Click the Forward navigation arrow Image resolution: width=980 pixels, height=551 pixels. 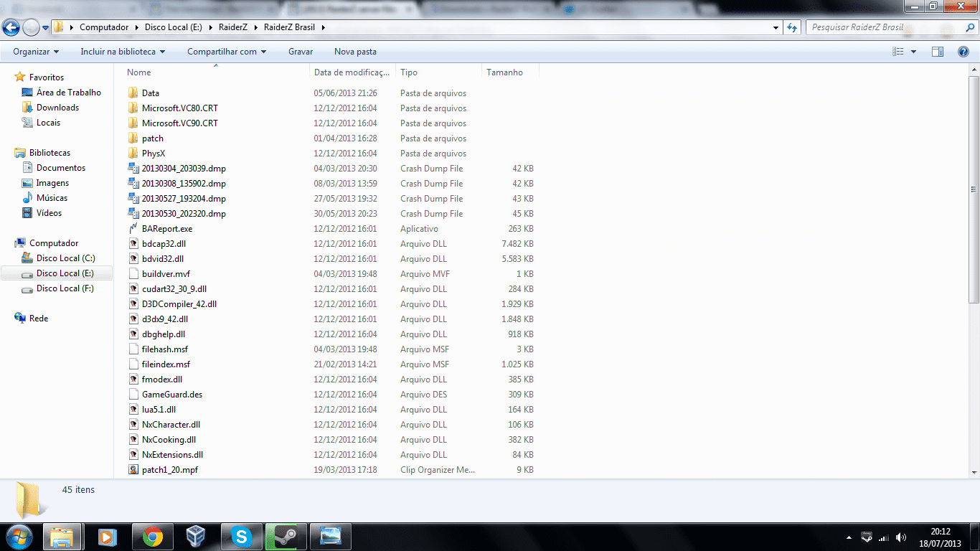click(x=32, y=27)
